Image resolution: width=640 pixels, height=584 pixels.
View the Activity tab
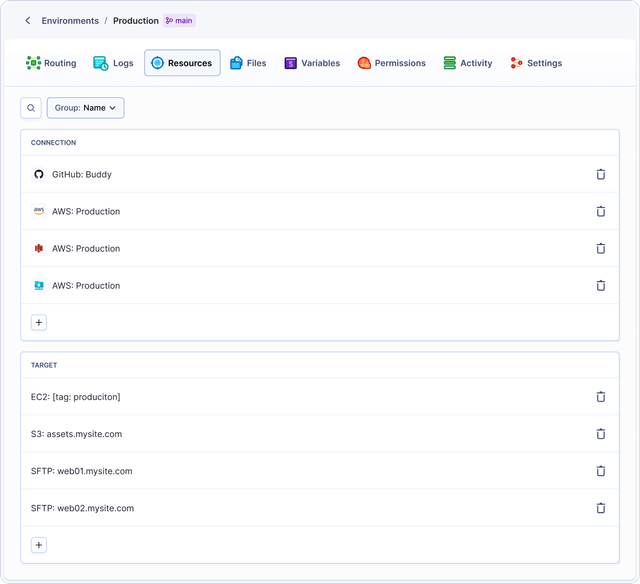pyautogui.click(x=468, y=63)
